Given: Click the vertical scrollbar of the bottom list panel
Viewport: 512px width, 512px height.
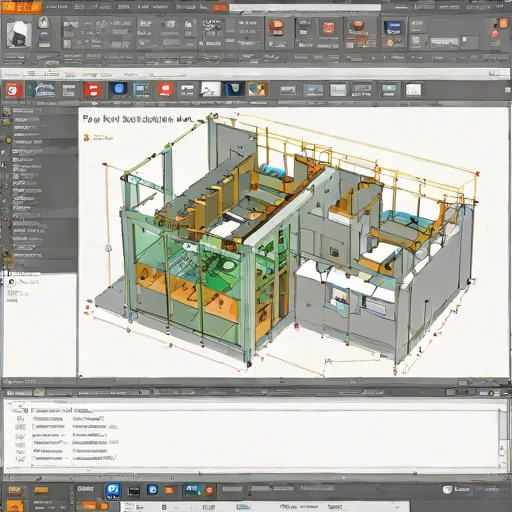Looking at the screenshot, I should 502,439.
